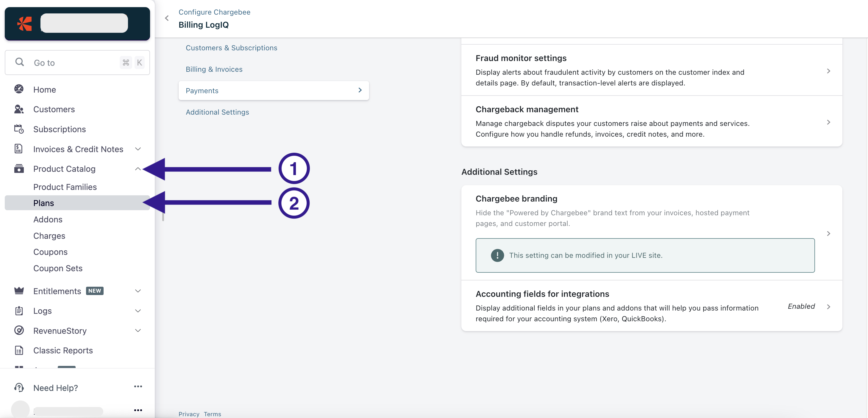The width and height of the screenshot is (868, 418).
Task: Expand the Entitlements section chevron
Action: tap(138, 291)
